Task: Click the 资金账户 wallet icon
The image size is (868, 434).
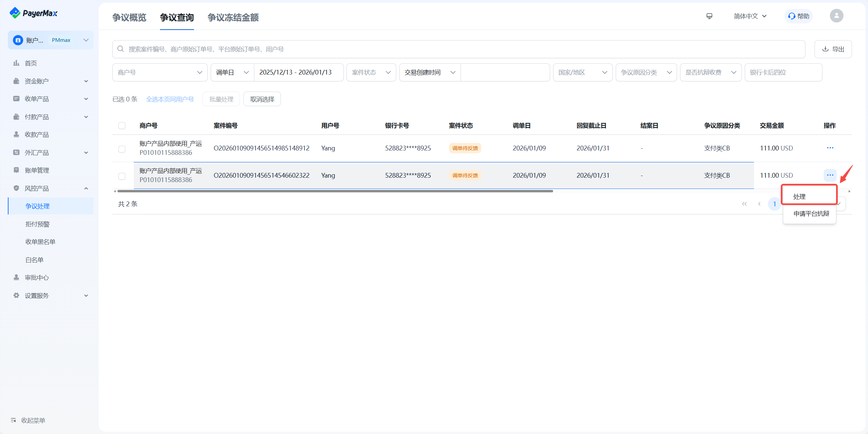Action: (x=16, y=81)
